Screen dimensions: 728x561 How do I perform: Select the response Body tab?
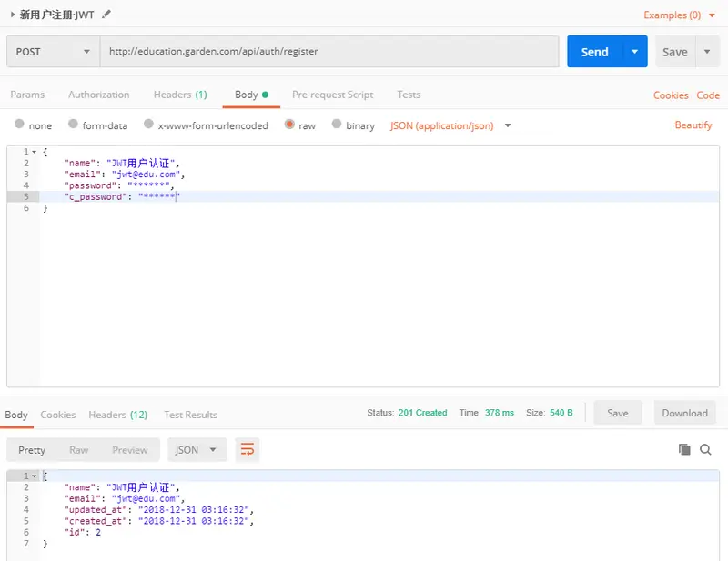point(16,415)
